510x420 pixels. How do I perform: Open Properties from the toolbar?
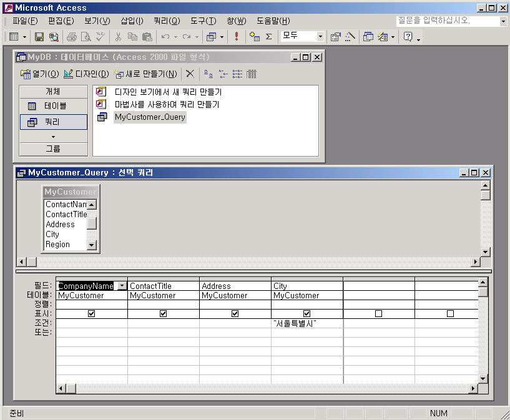click(x=335, y=37)
